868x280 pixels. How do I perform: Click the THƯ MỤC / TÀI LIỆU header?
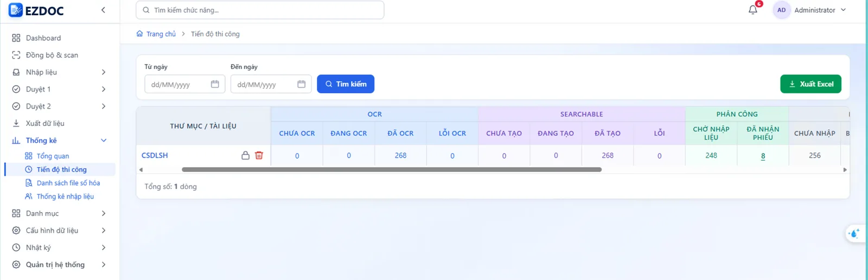pyautogui.click(x=203, y=126)
